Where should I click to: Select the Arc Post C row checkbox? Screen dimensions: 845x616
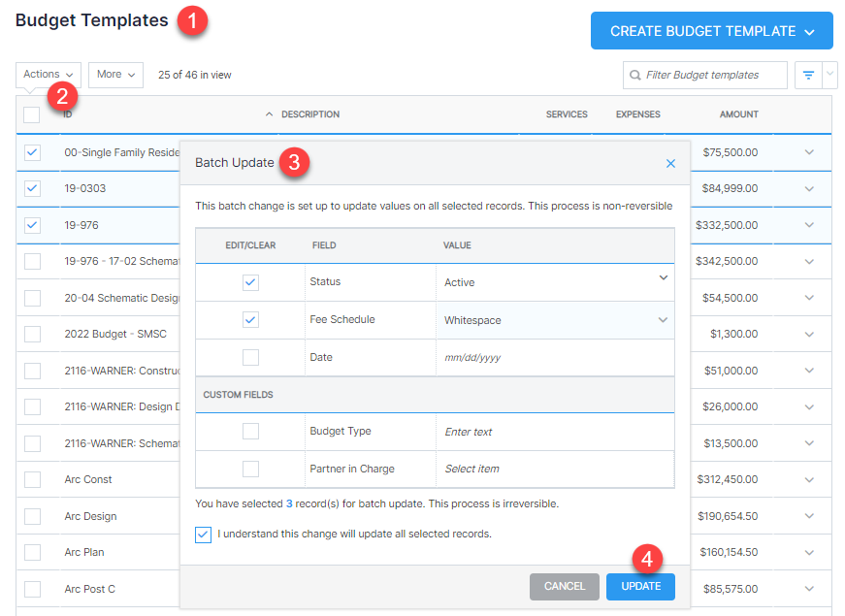[32, 589]
